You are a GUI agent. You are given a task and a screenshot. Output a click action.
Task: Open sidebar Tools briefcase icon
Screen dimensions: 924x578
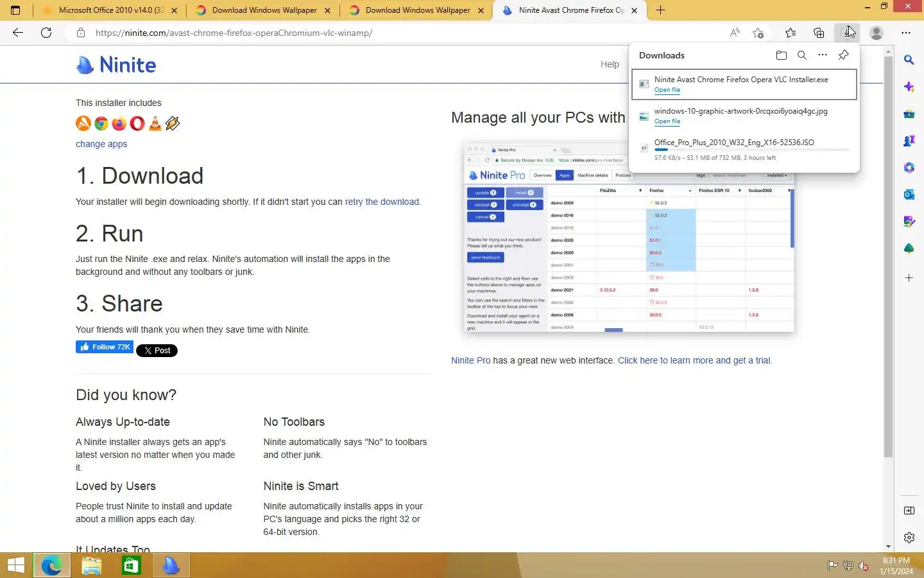(909, 114)
